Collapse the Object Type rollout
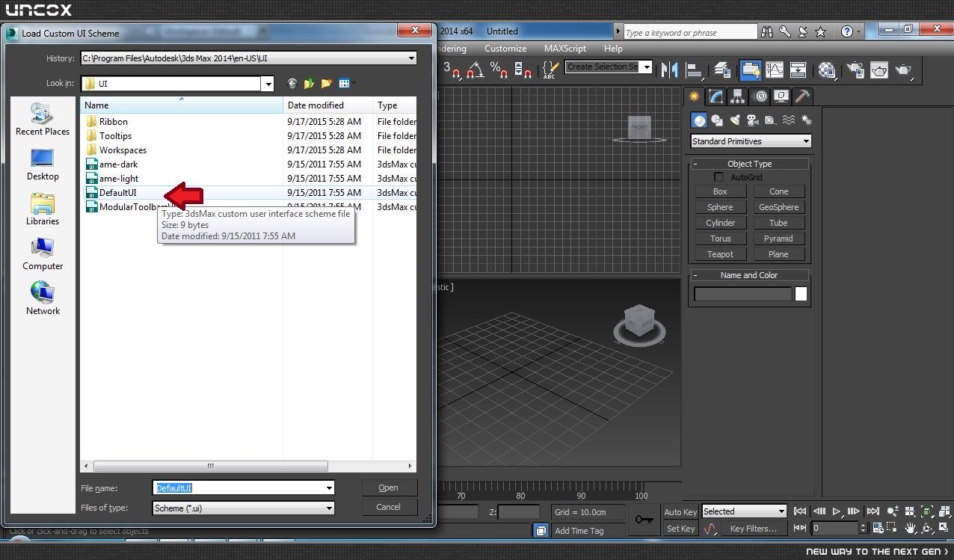Image resolution: width=954 pixels, height=560 pixels. click(749, 164)
